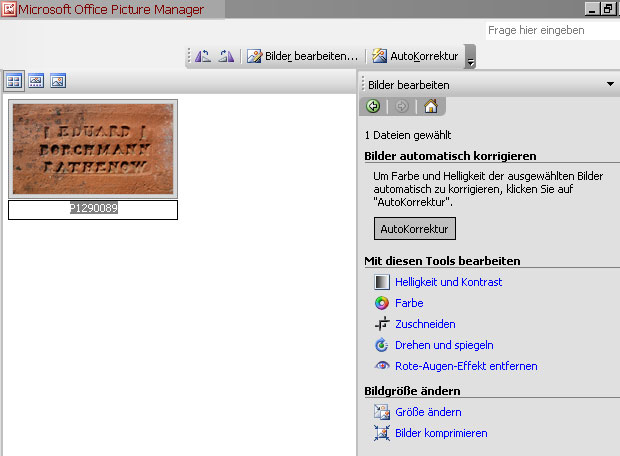Select Rote-Augen-Effekt entfernen
Image resolution: width=620 pixels, height=456 pixels.
coord(466,366)
